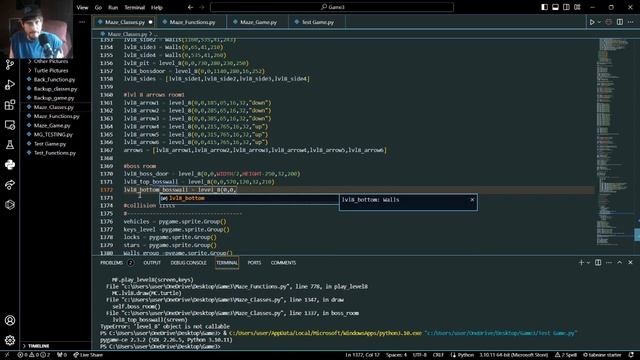Screen dimensions: 640x360
Task: Open the Source Control view
Action: pos(10,64)
